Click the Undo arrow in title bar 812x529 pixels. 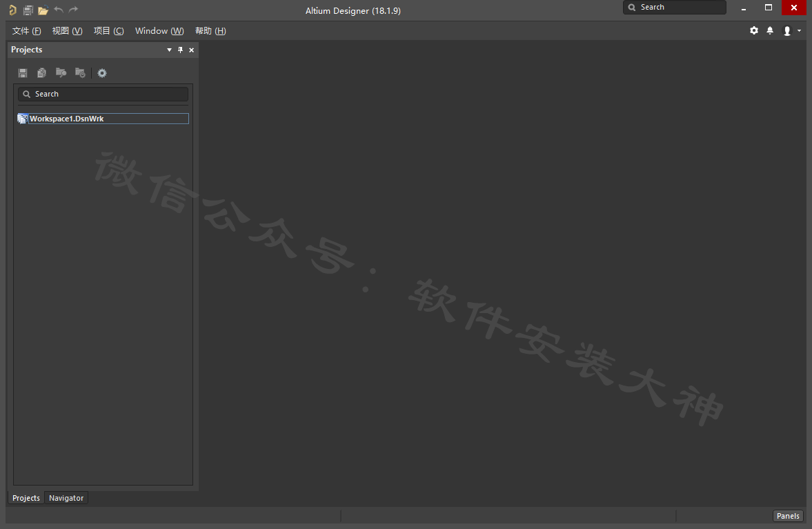point(59,10)
